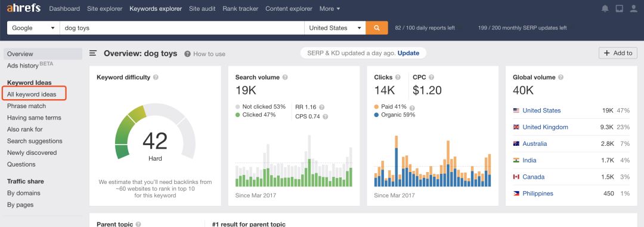The height and width of the screenshot is (227, 644).
Task: Toggle the hamburger sidebar menu icon
Action: coord(93,53)
